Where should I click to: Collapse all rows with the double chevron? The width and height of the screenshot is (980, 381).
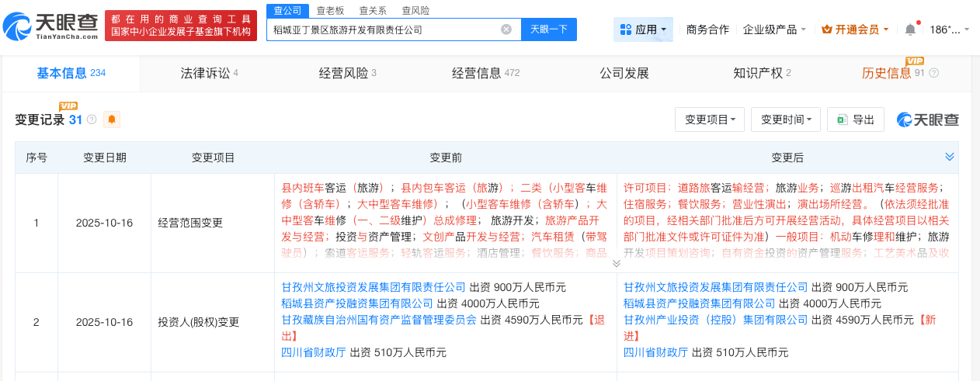[949, 157]
